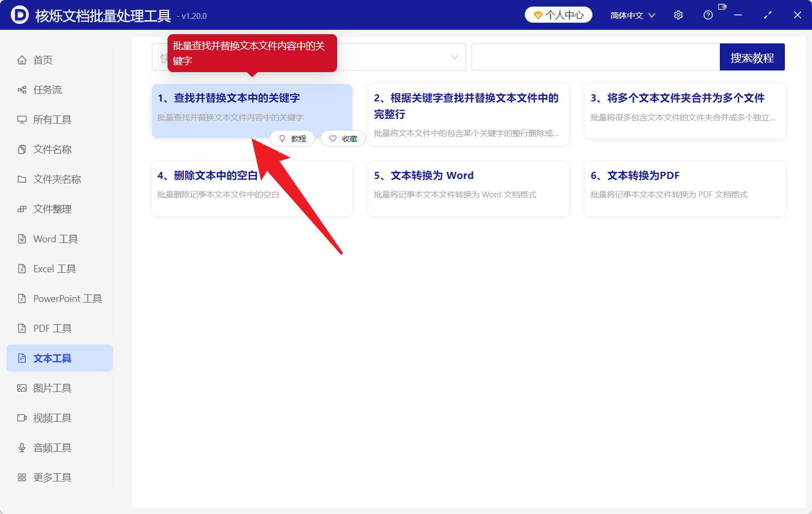
Task: Open the category filter combo box
Action: (379, 56)
